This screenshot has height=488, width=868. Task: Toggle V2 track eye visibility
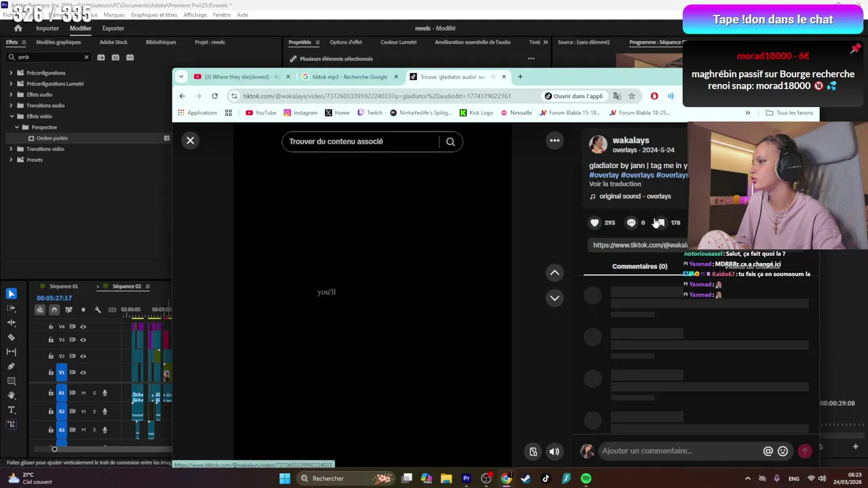coord(83,356)
